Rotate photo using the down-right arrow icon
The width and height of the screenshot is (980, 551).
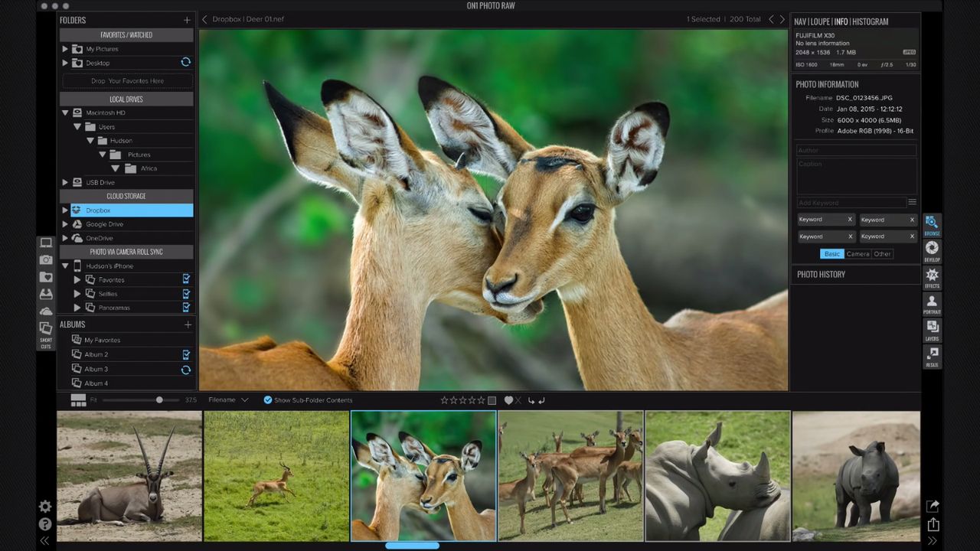[531, 400]
